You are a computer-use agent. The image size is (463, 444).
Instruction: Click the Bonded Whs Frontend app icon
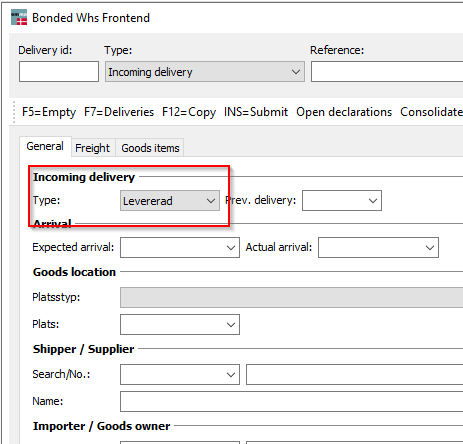[x=19, y=17]
